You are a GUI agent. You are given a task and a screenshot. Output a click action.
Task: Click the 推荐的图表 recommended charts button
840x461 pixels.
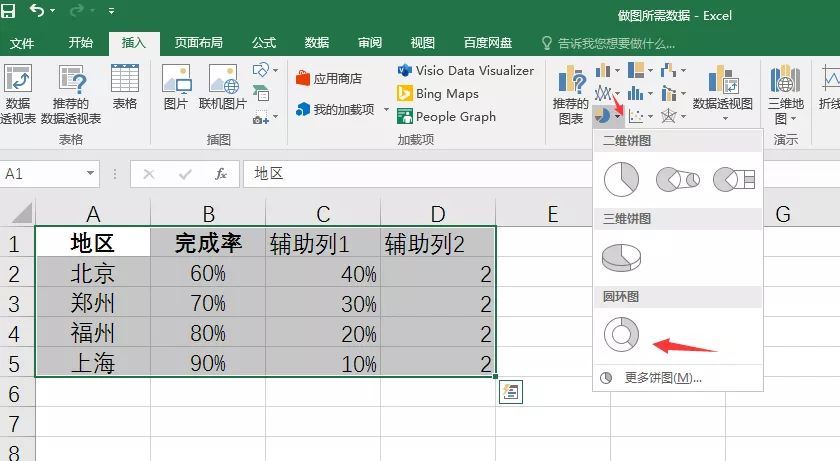click(x=571, y=96)
